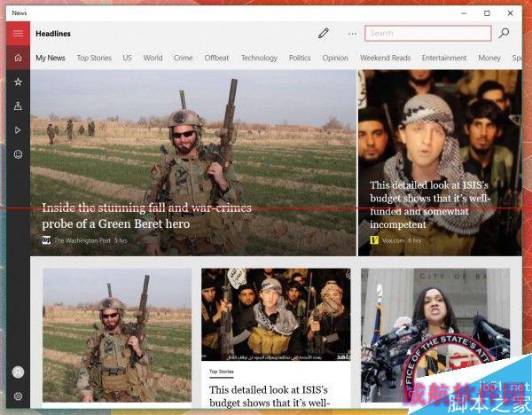
Task: Open ISIS budget headline in top-right card
Action: [429, 205]
